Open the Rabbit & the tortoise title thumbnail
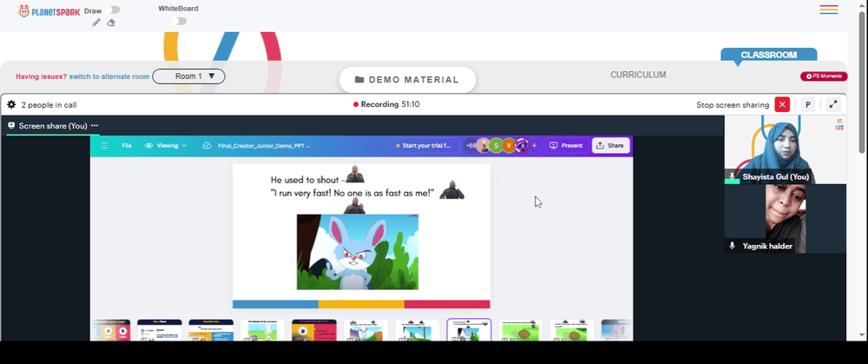The image size is (868, 364). coord(262,329)
